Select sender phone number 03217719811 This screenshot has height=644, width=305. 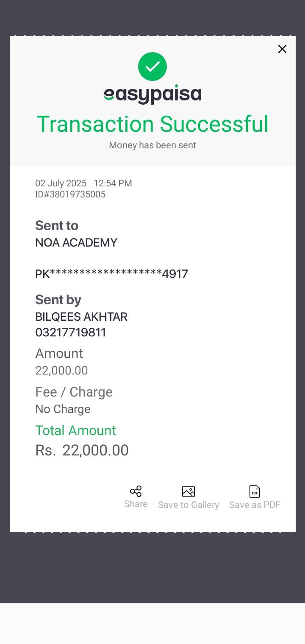(x=71, y=333)
